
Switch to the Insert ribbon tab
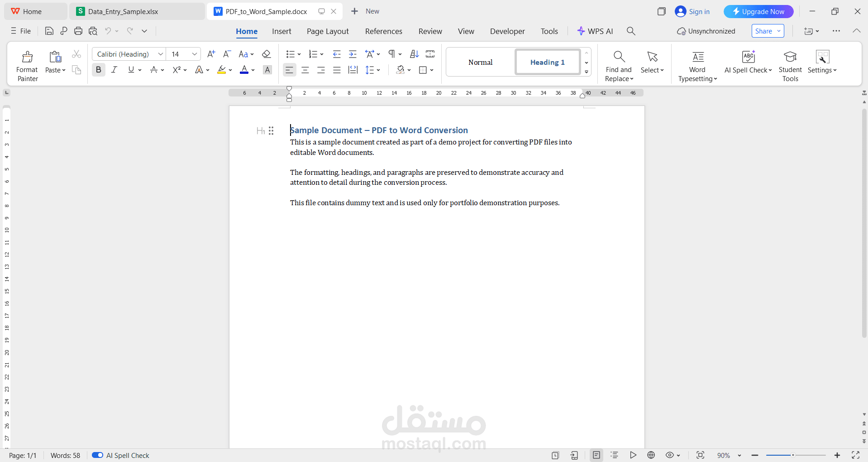pyautogui.click(x=281, y=31)
